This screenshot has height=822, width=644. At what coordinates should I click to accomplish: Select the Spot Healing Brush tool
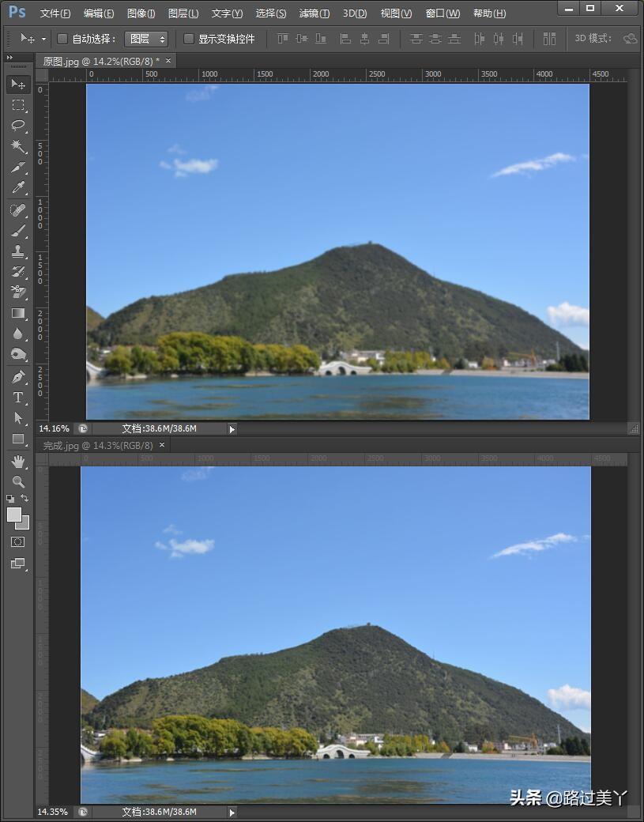pyautogui.click(x=18, y=210)
